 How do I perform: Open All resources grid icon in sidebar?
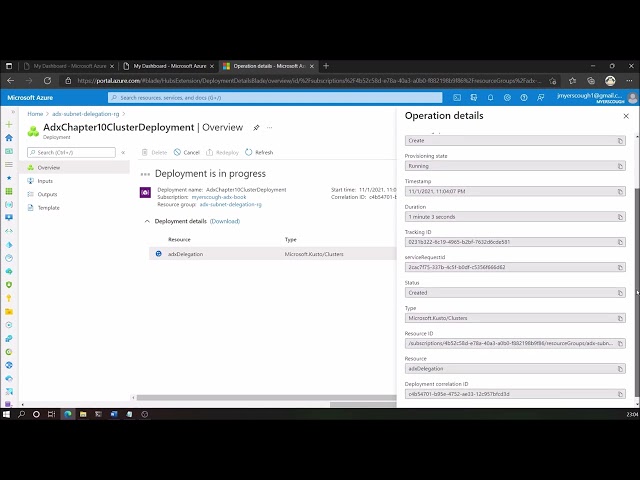click(9, 191)
